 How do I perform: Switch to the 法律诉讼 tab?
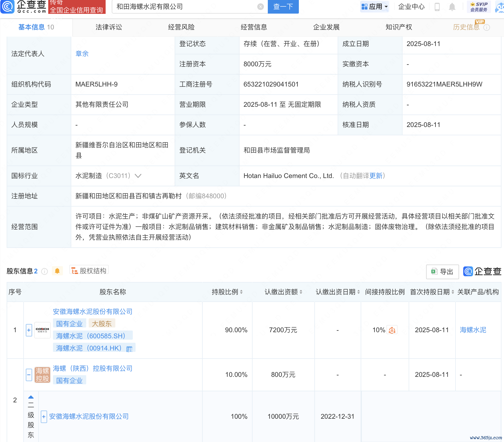click(109, 27)
